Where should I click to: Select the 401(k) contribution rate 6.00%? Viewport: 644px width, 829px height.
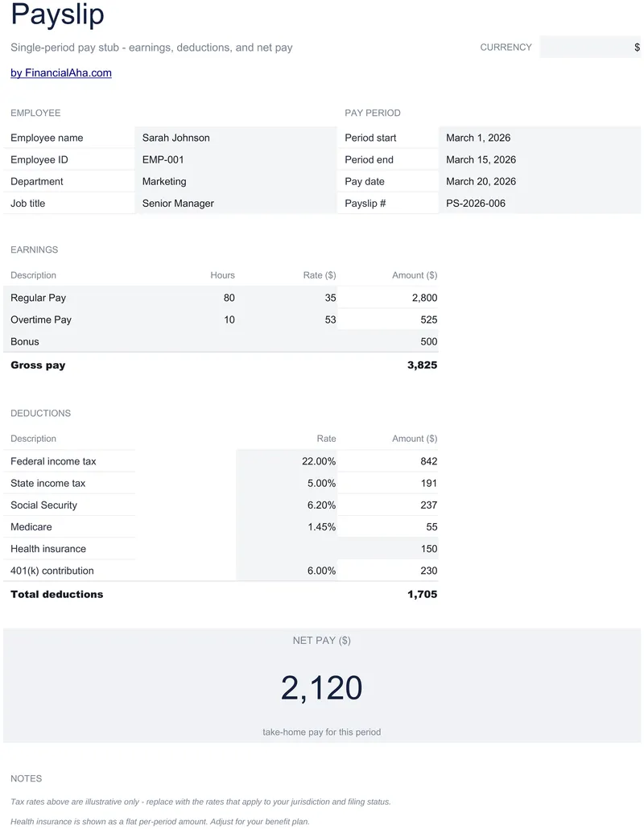tap(287, 571)
